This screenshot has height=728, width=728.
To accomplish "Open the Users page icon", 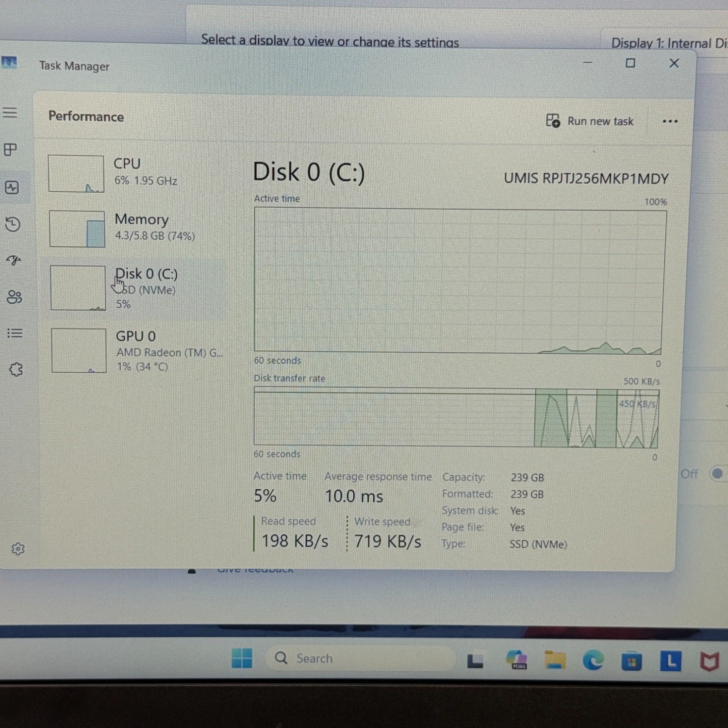I will click(x=14, y=297).
